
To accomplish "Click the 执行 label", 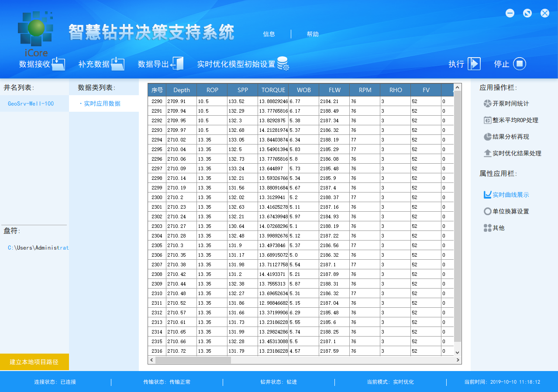I will click(456, 64).
